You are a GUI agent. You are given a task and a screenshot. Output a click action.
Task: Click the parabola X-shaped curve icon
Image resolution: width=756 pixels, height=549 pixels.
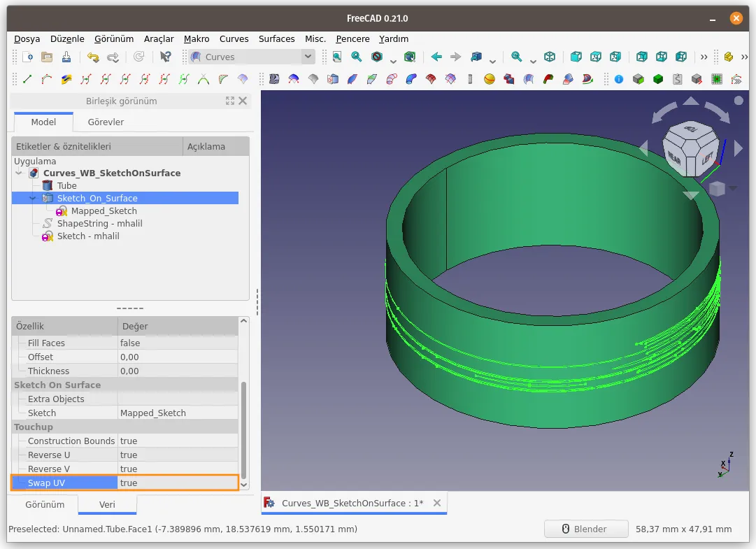[204, 79]
